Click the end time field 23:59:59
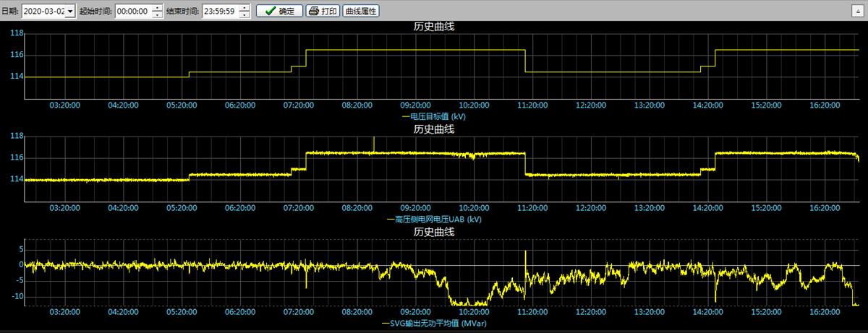 [x=219, y=12]
